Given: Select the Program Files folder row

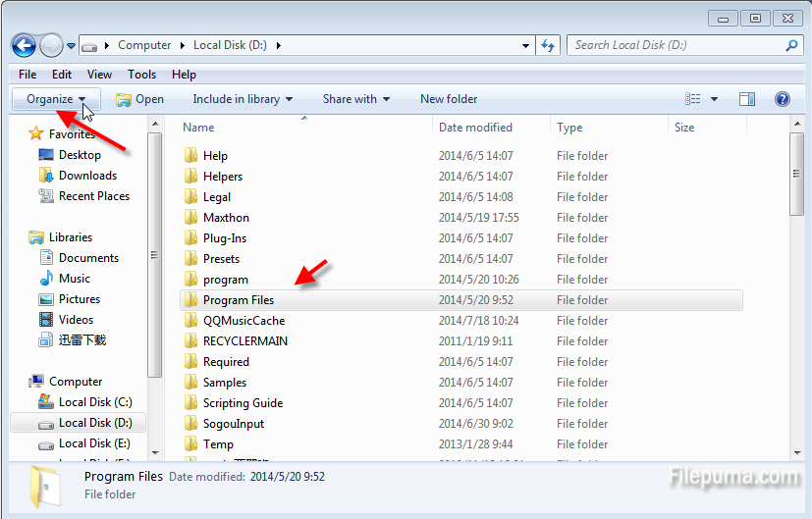Looking at the screenshot, I should pos(460,300).
